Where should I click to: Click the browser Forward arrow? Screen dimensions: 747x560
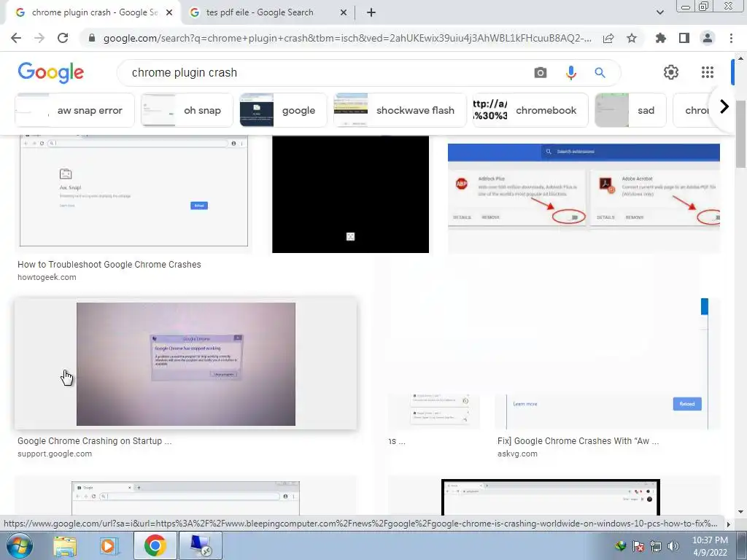click(39, 38)
